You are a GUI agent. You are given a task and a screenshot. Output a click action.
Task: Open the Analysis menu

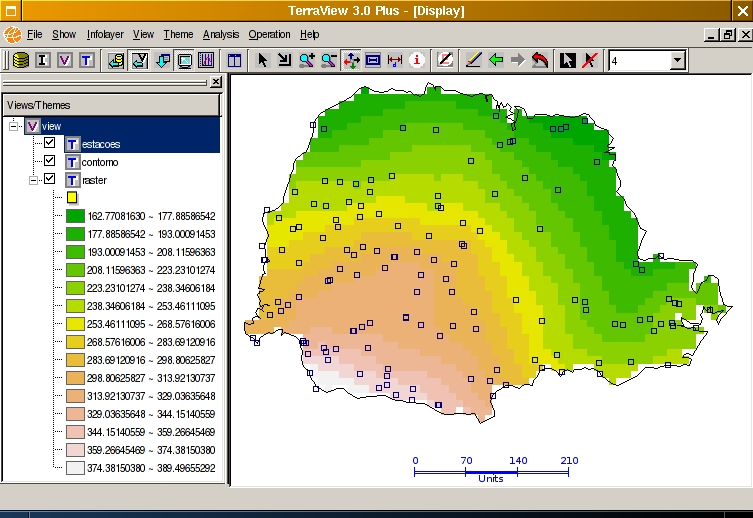(221, 34)
